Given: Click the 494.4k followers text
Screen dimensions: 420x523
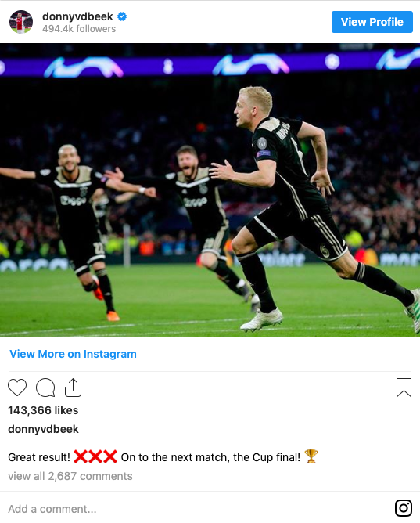Looking at the screenshot, I should coord(79,29).
